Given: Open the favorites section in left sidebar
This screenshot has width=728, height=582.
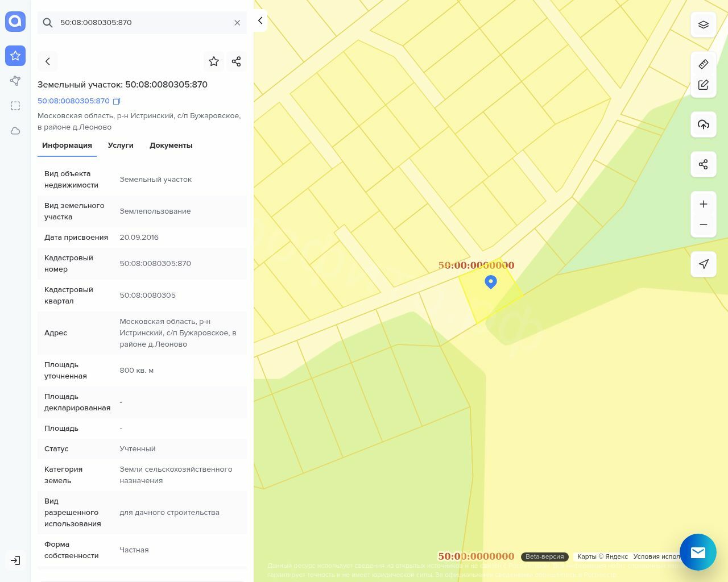Looking at the screenshot, I should [15, 56].
